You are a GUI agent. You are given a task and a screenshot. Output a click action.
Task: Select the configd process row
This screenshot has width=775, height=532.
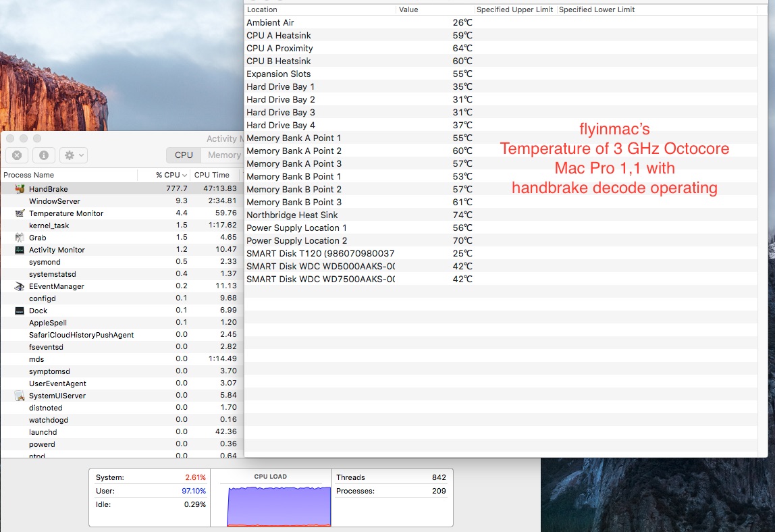[121, 298]
